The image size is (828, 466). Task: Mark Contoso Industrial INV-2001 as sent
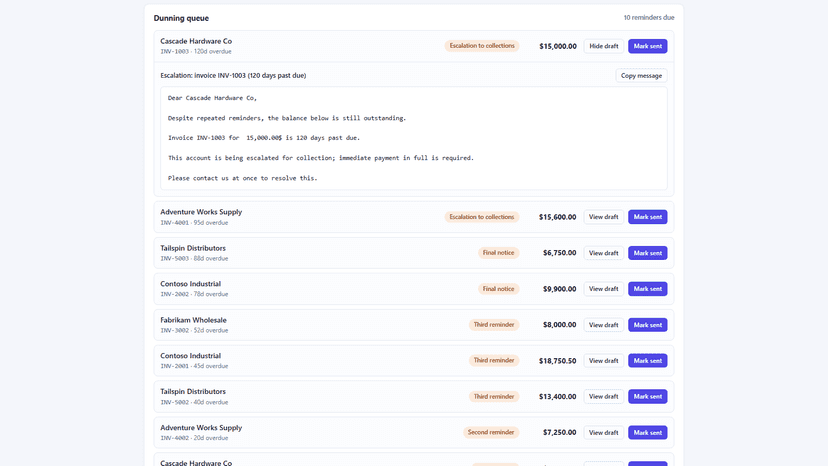tap(647, 361)
